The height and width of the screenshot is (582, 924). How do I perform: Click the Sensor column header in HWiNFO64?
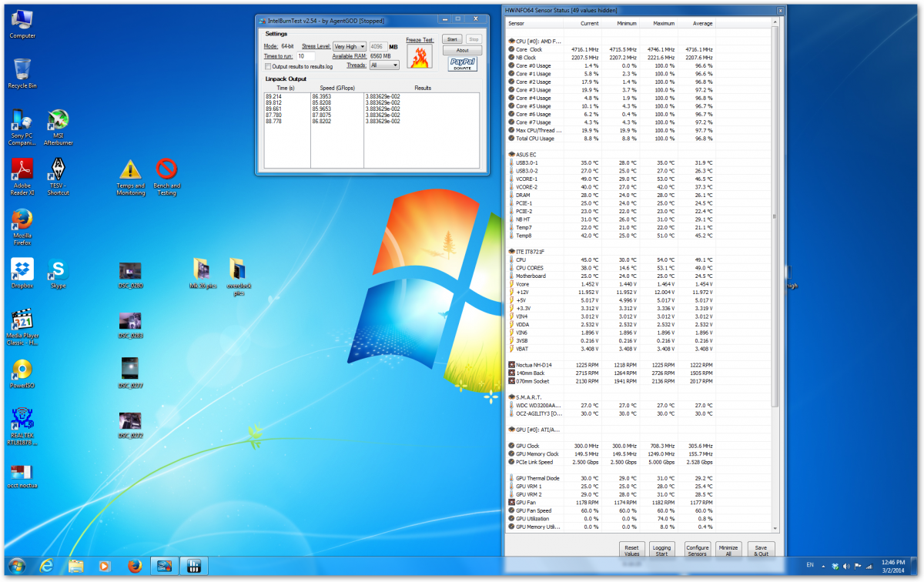(535, 23)
